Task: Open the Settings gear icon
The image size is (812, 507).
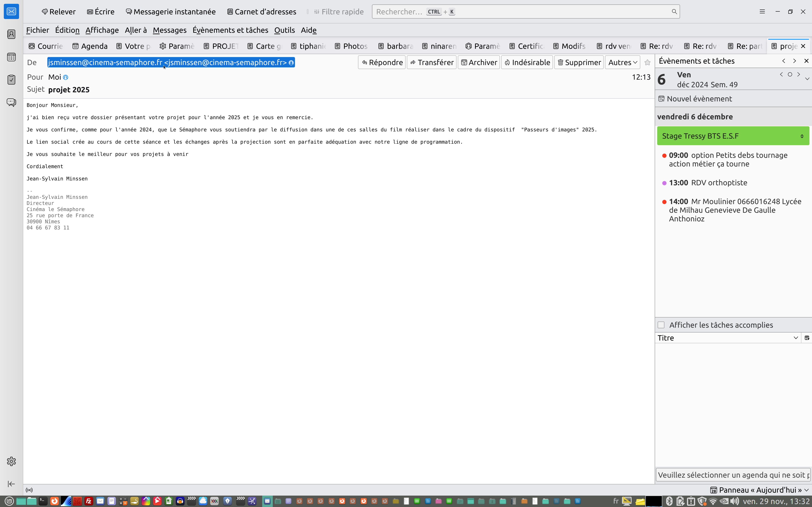Action: (11, 461)
